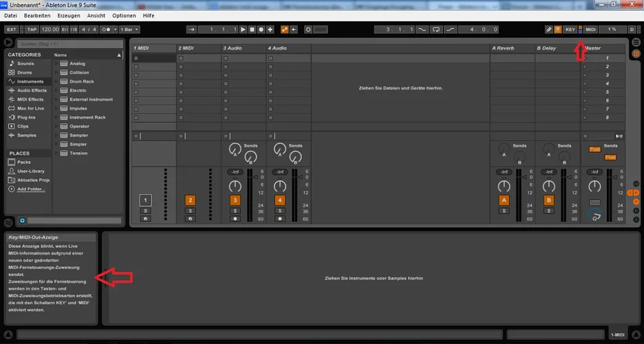
Task: Click the transport Stop button
Action: (x=253, y=30)
